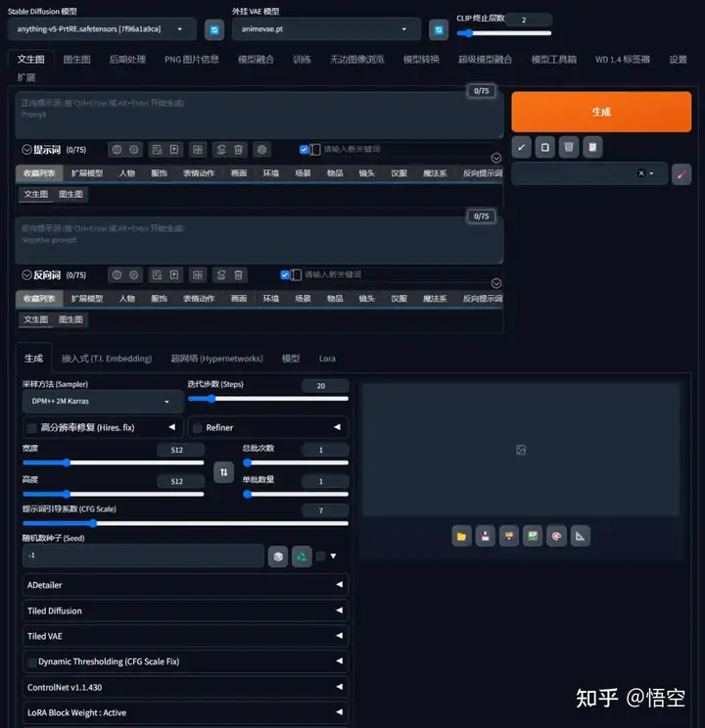
Task: Randomize the seed with the dice button
Action: [x=278, y=557]
